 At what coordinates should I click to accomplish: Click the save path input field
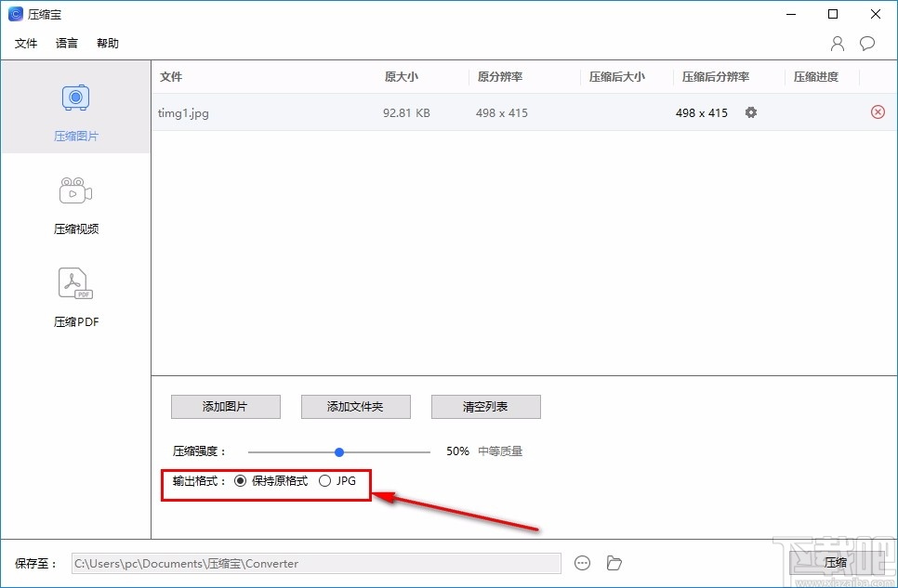(x=316, y=563)
